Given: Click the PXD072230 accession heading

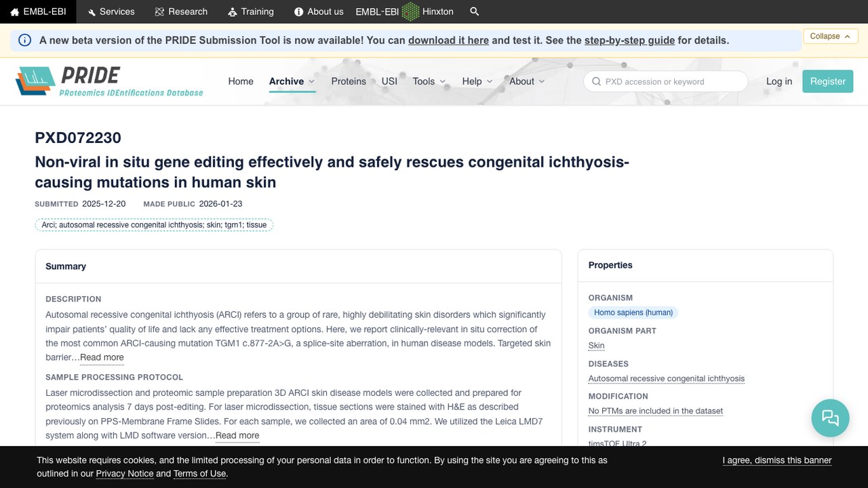Looking at the screenshot, I should [x=78, y=138].
